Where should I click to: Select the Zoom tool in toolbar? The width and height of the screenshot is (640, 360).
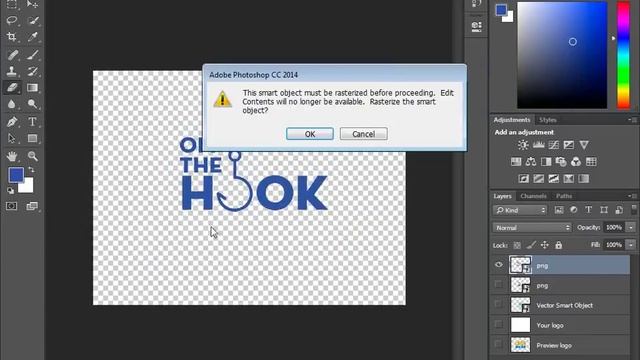(x=33, y=156)
